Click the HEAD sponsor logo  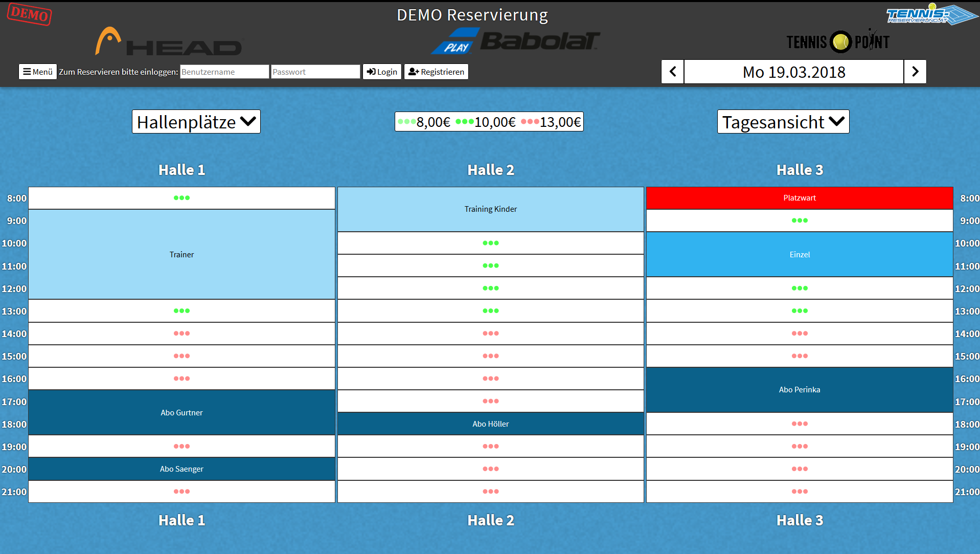coord(169,42)
